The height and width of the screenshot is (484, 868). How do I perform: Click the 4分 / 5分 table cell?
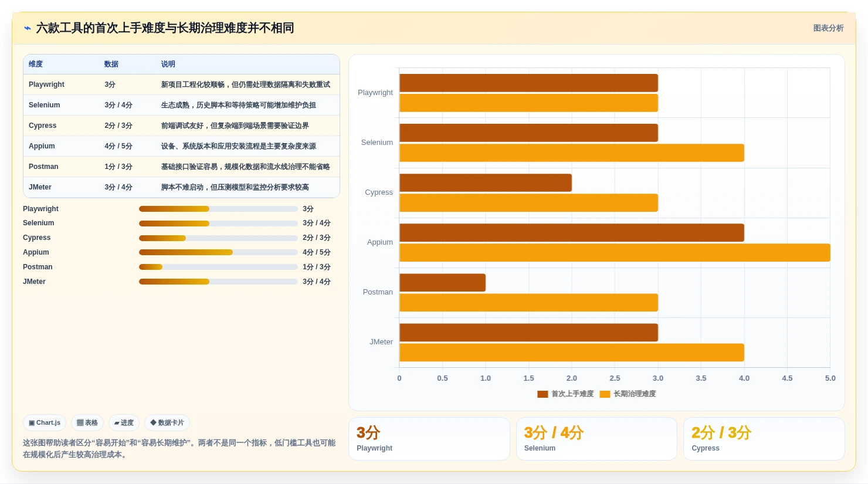(x=118, y=146)
